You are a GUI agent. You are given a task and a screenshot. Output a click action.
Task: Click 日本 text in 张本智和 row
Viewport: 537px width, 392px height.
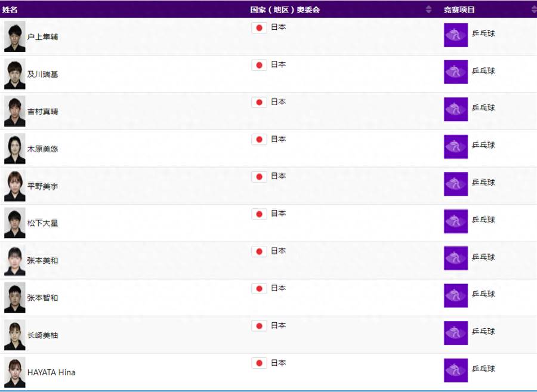click(x=278, y=288)
